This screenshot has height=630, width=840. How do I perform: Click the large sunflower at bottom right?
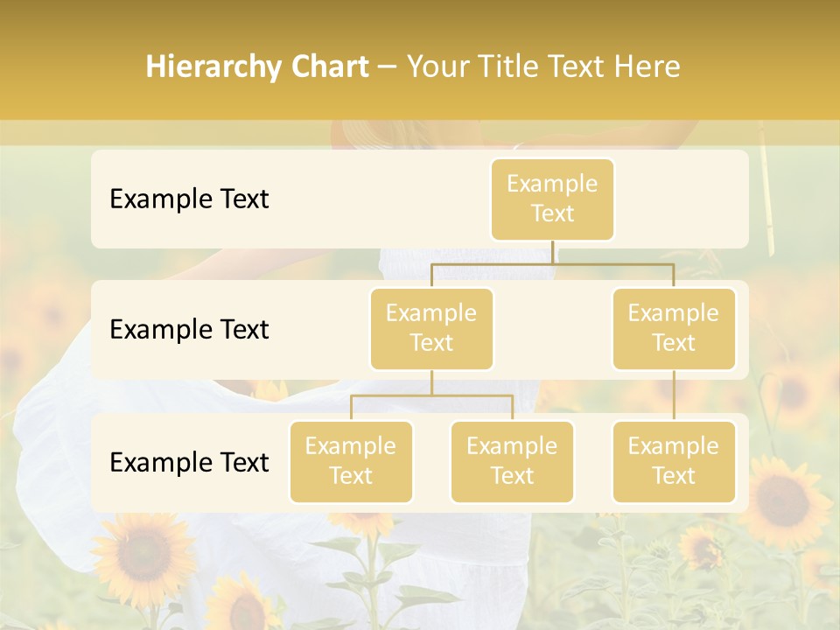coord(781,501)
